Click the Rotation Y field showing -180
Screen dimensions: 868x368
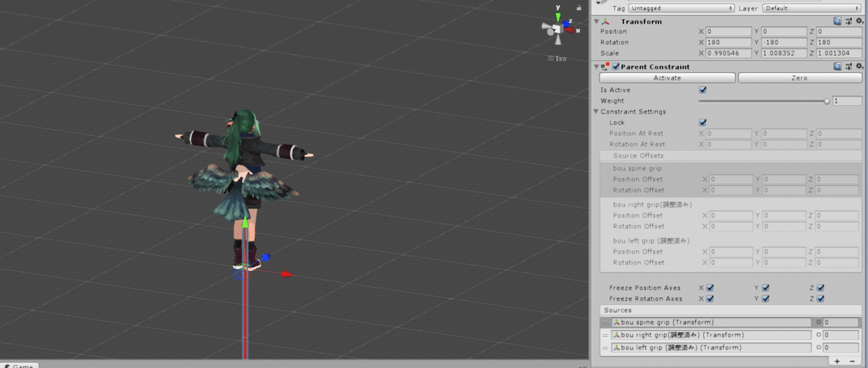coord(785,42)
